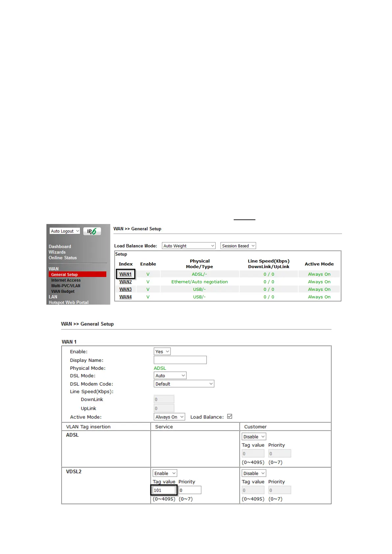Click ADSL/- physical mode cell
The height and width of the screenshot is (554, 392).
coord(199,274)
